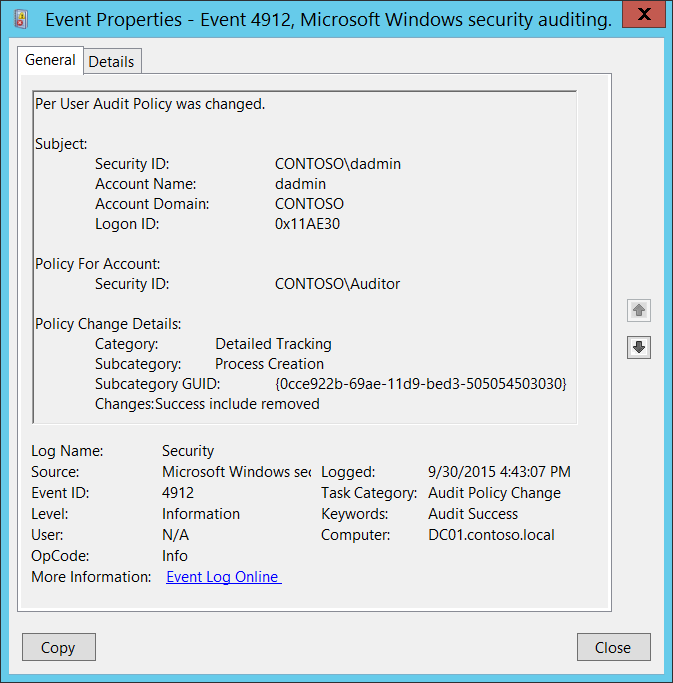Click the Keywords field showing Audit Success
Image resolution: width=673 pixels, height=683 pixels.
[x=473, y=514]
